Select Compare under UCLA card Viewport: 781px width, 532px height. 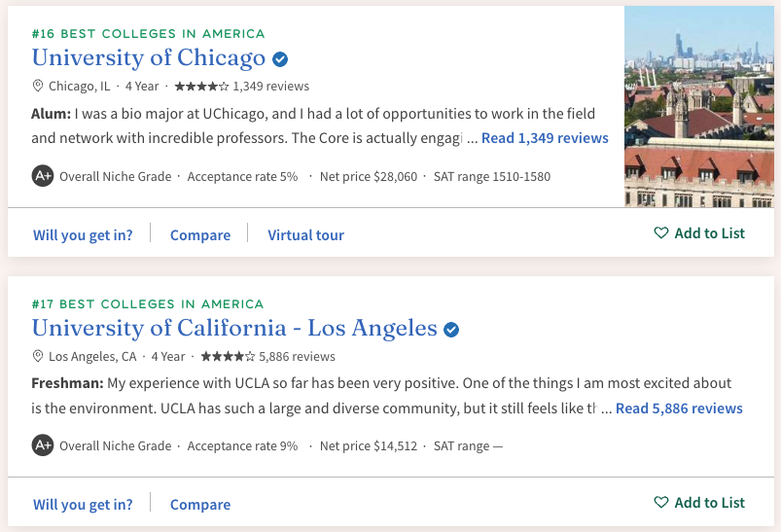point(200,505)
